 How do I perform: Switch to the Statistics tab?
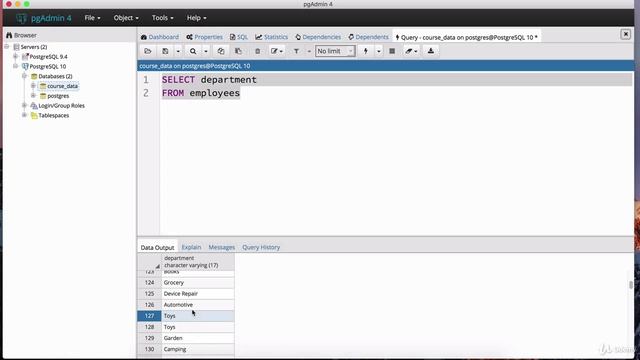(271, 37)
